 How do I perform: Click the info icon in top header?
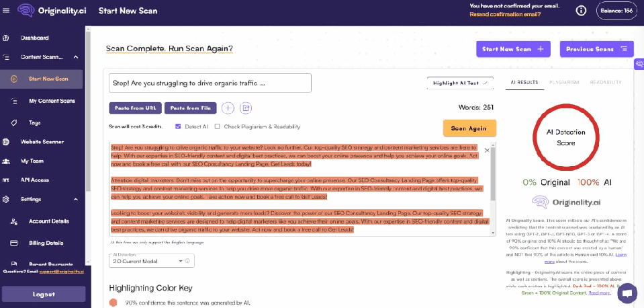pyautogui.click(x=582, y=10)
